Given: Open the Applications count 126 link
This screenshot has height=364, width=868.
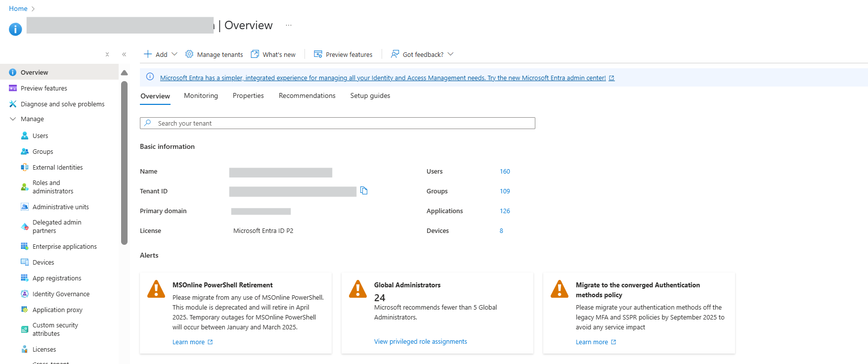Looking at the screenshot, I should [x=505, y=211].
